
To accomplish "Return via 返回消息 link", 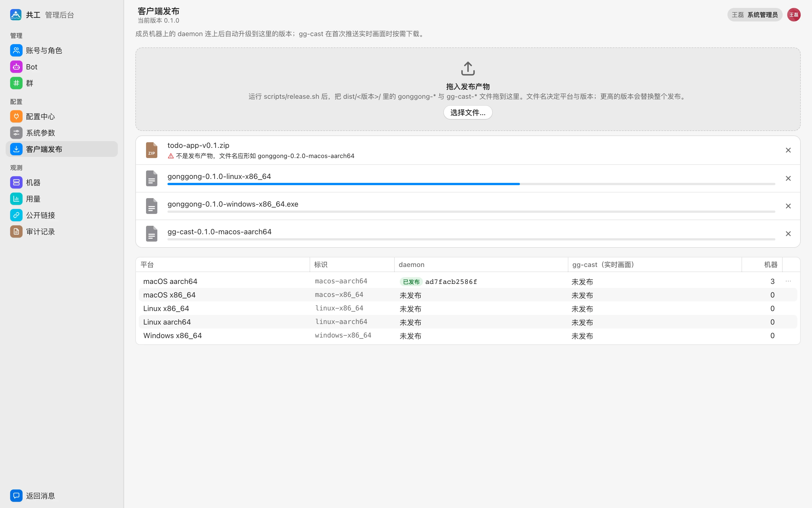I will pyautogui.click(x=62, y=496).
